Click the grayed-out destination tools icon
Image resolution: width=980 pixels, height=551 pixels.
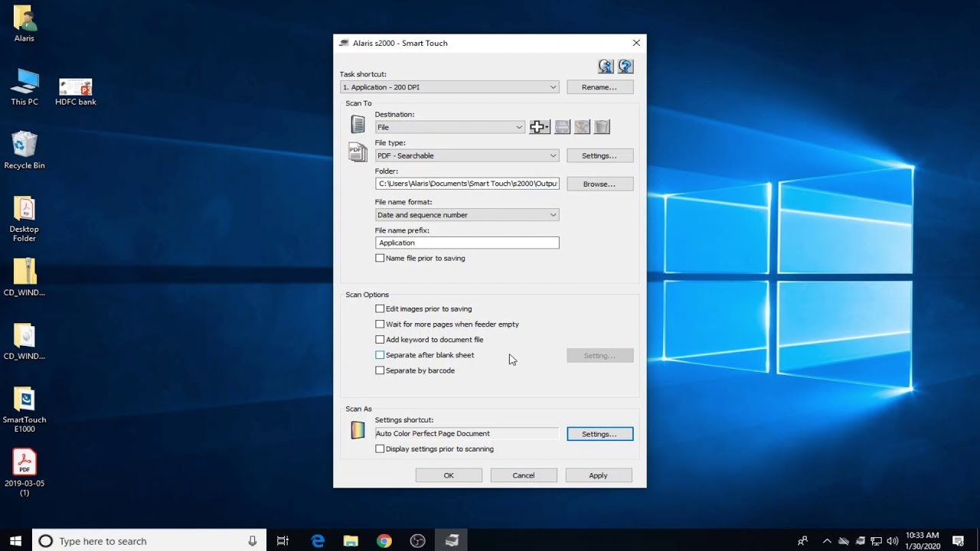[582, 127]
